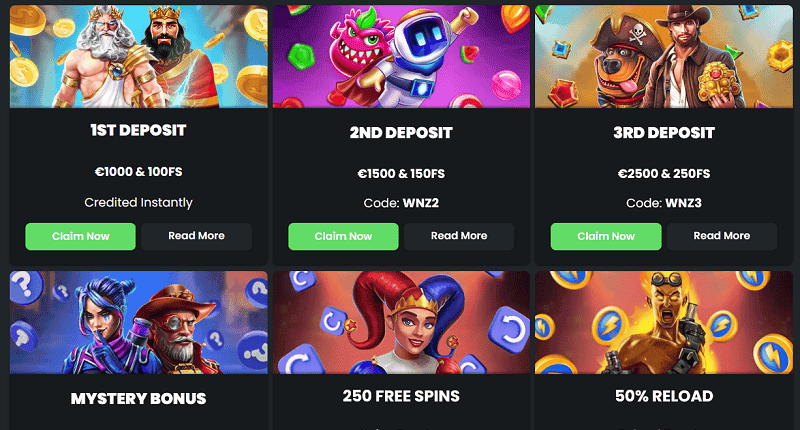Claim the 1st Deposit bonus now
This screenshot has height=430, width=800.
81,236
